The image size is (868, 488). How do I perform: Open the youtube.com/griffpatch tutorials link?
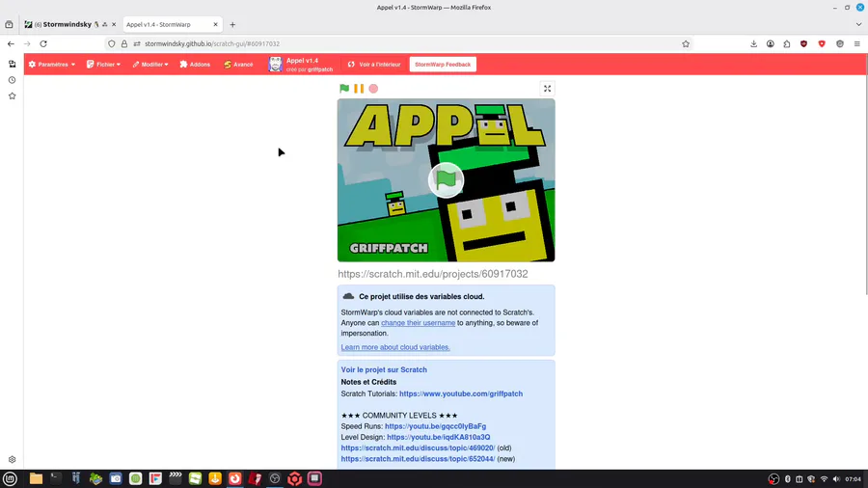pos(461,393)
